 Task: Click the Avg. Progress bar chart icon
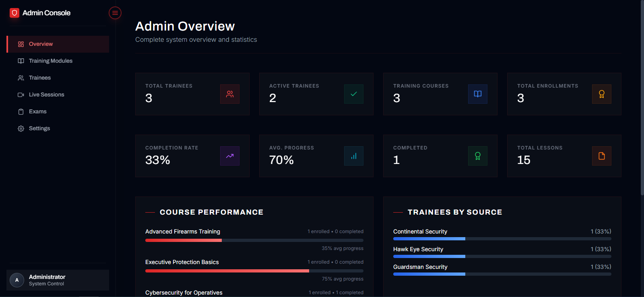[354, 156]
